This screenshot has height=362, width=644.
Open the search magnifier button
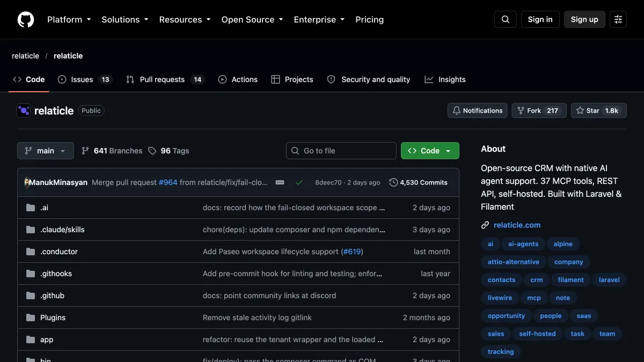tap(506, 19)
